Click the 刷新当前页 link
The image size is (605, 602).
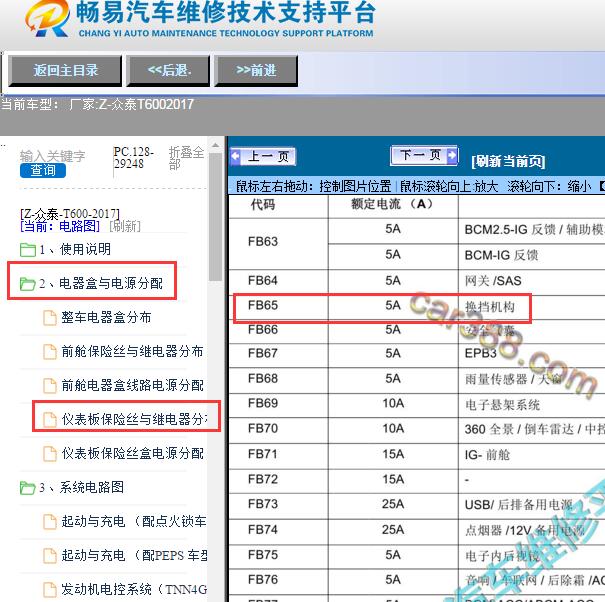[x=508, y=161]
